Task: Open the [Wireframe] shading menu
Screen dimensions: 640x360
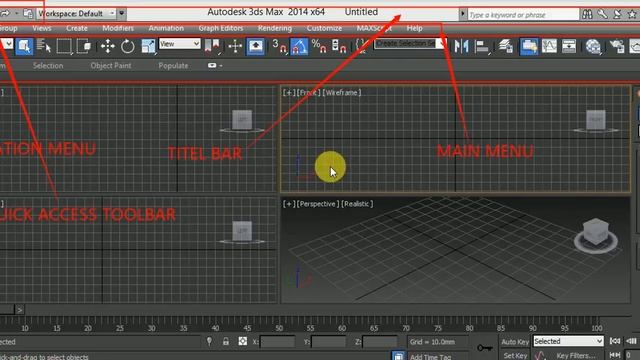Action: point(342,93)
